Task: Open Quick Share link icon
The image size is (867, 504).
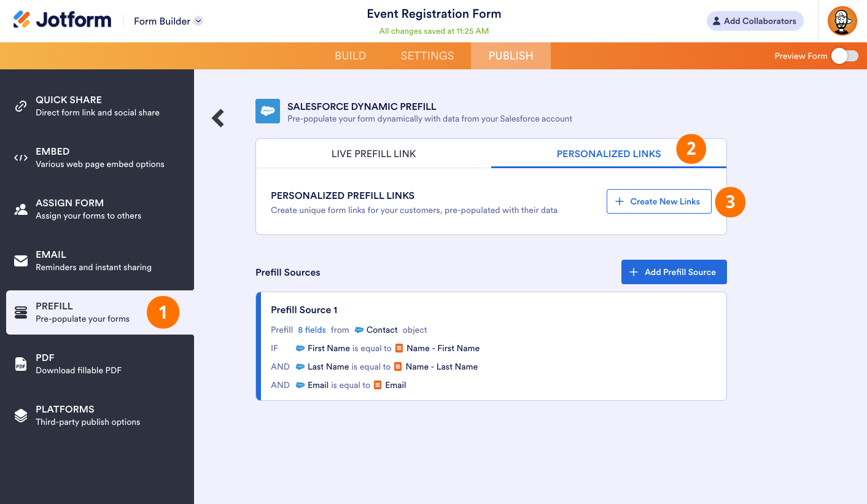Action: click(21, 106)
